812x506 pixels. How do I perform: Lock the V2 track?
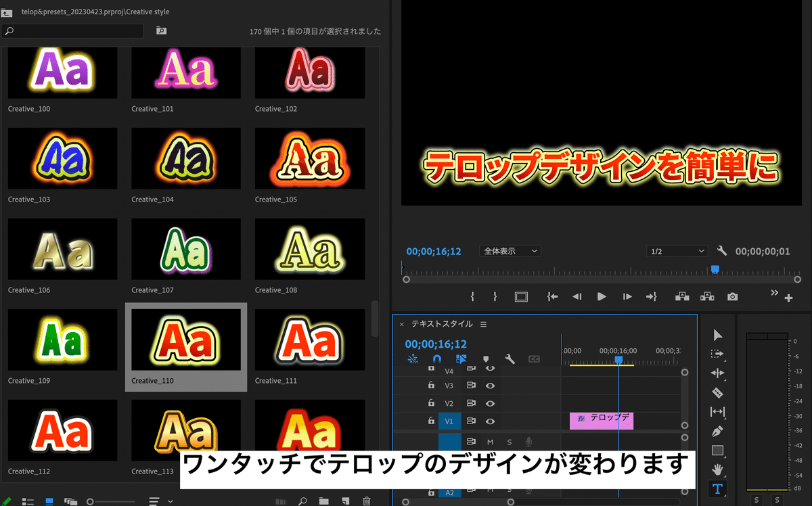[431, 403]
